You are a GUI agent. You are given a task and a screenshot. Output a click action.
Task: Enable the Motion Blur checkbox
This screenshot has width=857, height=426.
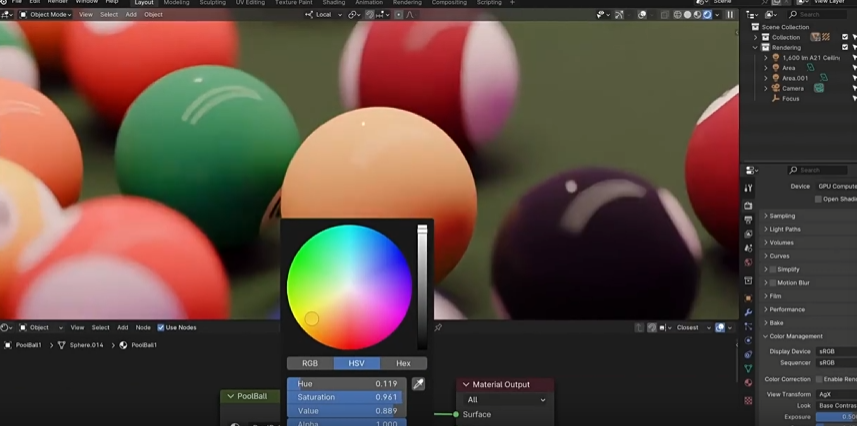(x=772, y=283)
